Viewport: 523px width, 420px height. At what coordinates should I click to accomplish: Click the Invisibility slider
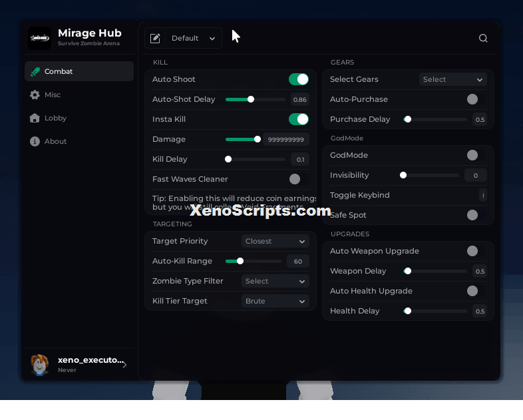429,175
